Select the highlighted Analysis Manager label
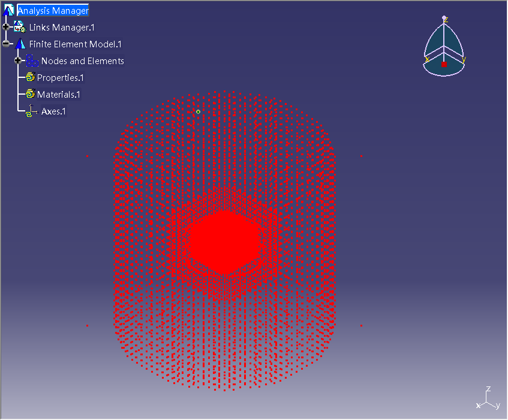The width and height of the screenshot is (508, 420). pos(53,10)
